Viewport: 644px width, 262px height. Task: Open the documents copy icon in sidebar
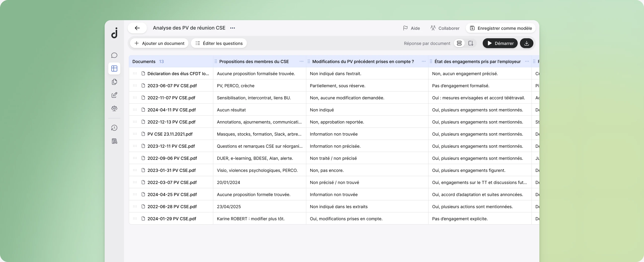pyautogui.click(x=114, y=82)
